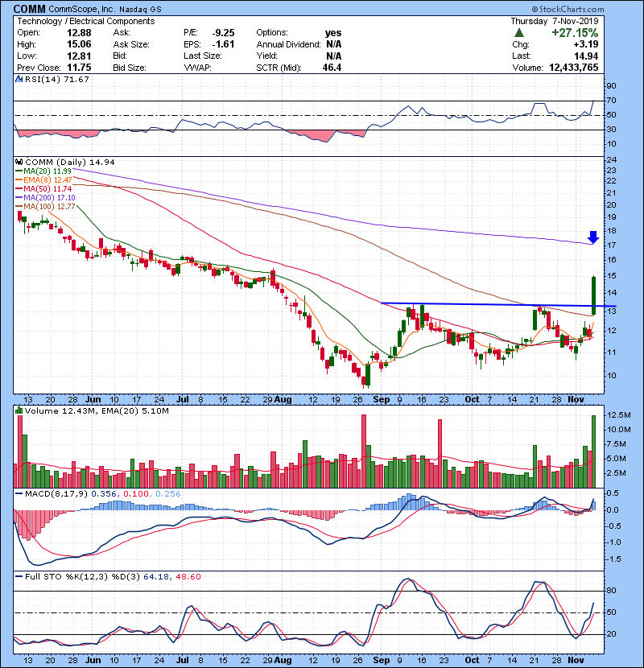Click the MACD histogram value 0.256
Viewport: 644px width, 668px height.
168,494
